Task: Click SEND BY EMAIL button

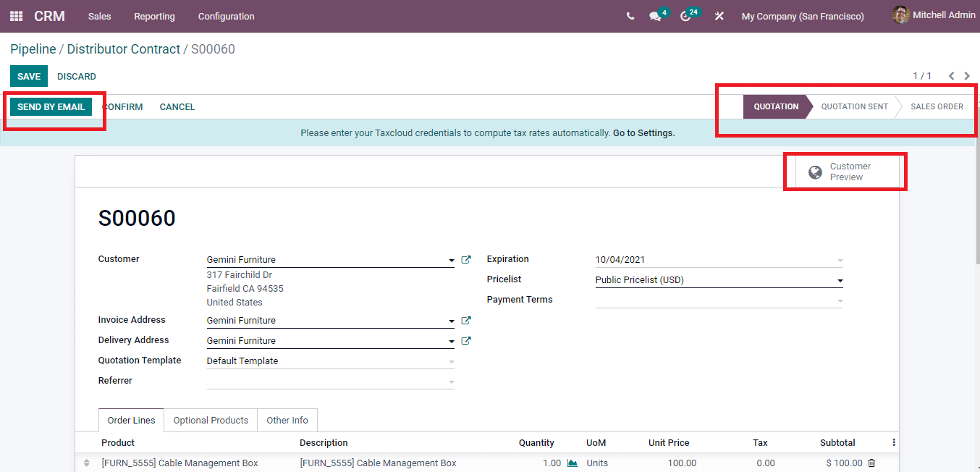Action: click(51, 106)
